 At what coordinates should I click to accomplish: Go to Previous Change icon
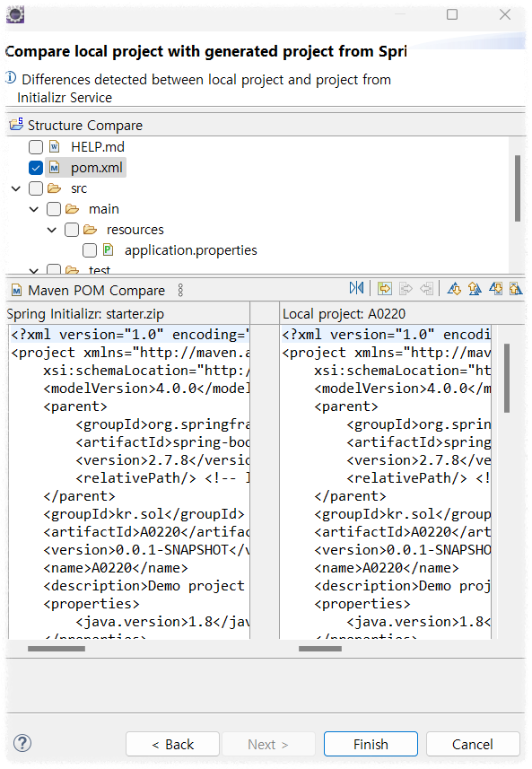[x=516, y=288]
